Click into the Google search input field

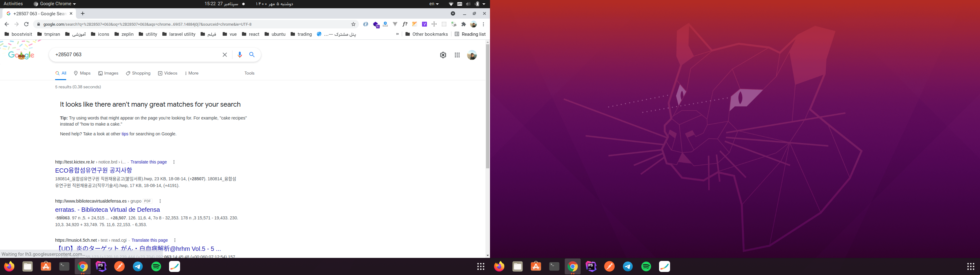point(133,55)
